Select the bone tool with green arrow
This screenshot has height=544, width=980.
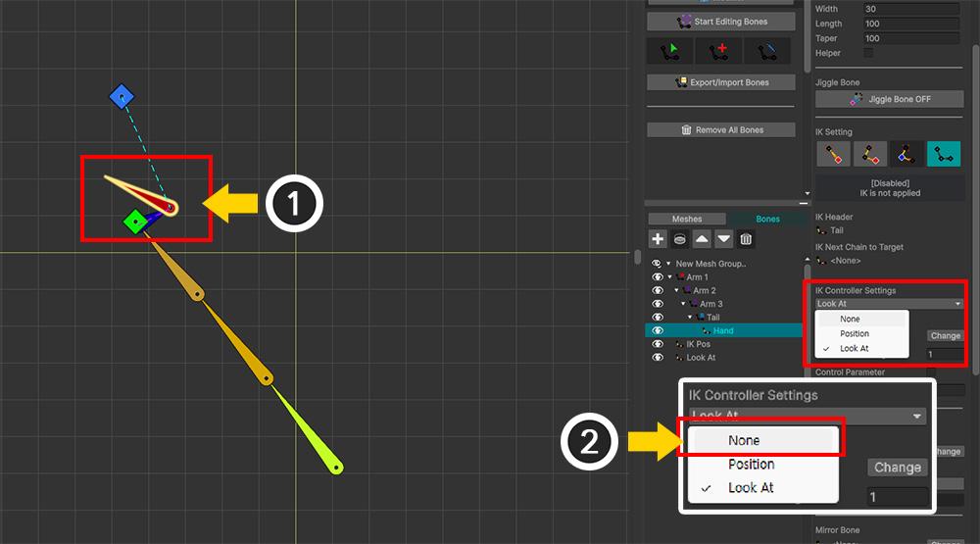[671, 51]
